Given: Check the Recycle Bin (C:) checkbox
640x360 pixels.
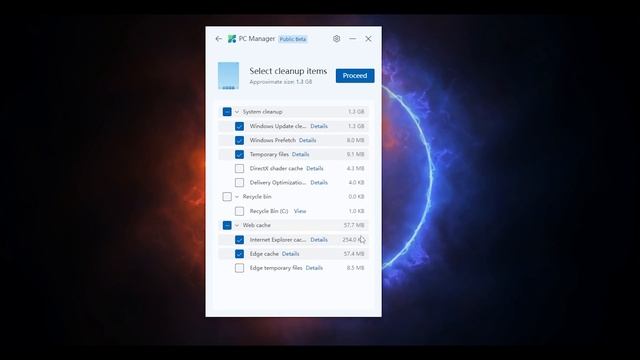Looking at the screenshot, I should (240, 211).
